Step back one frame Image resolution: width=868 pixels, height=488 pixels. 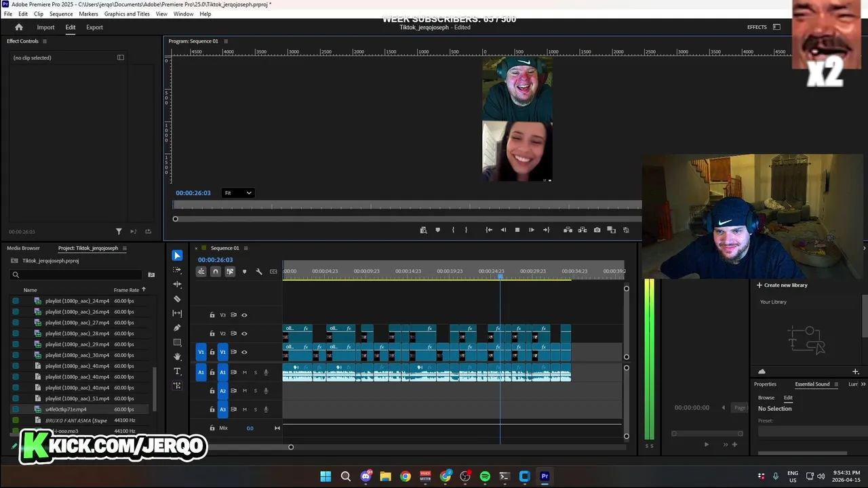tap(503, 230)
